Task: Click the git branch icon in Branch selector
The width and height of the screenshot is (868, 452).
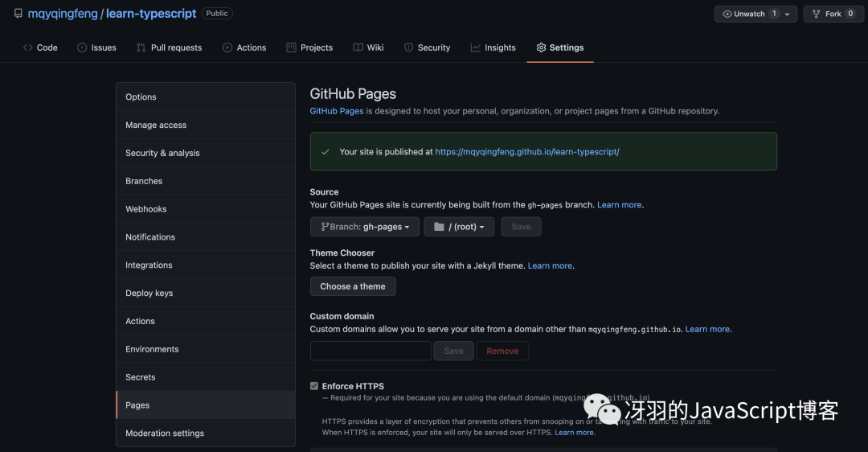Action: (325, 227)
